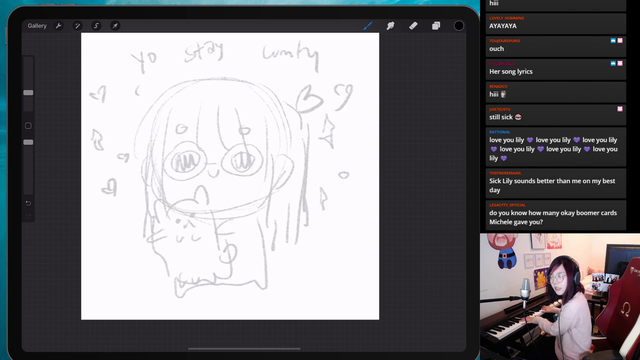The image size is (640, 360).
Task: Click the emoji after "still sick"
Action: point(518,117)
